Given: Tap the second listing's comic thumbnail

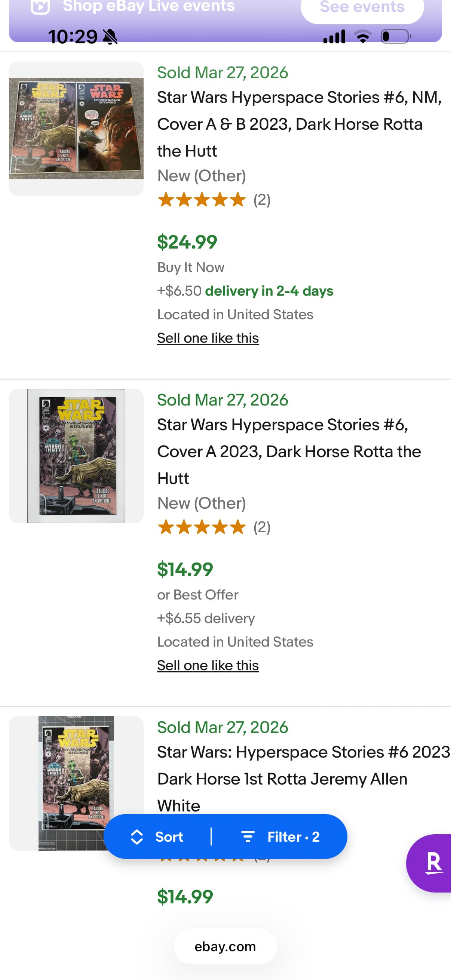Looking at the screenshot, I should click(76, 456).
